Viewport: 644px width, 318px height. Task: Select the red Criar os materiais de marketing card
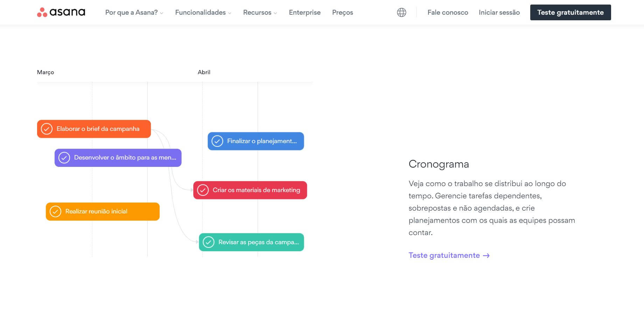point(250,190)
